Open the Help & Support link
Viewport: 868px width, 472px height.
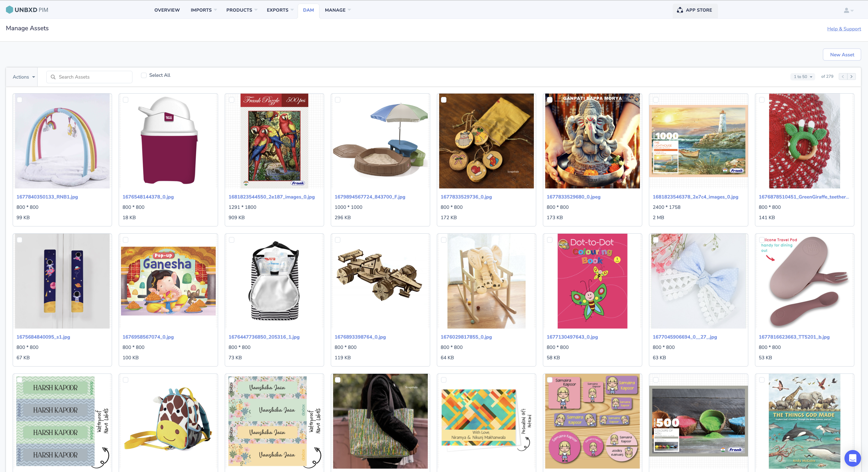pyautogui.click(x=844, y=29)
